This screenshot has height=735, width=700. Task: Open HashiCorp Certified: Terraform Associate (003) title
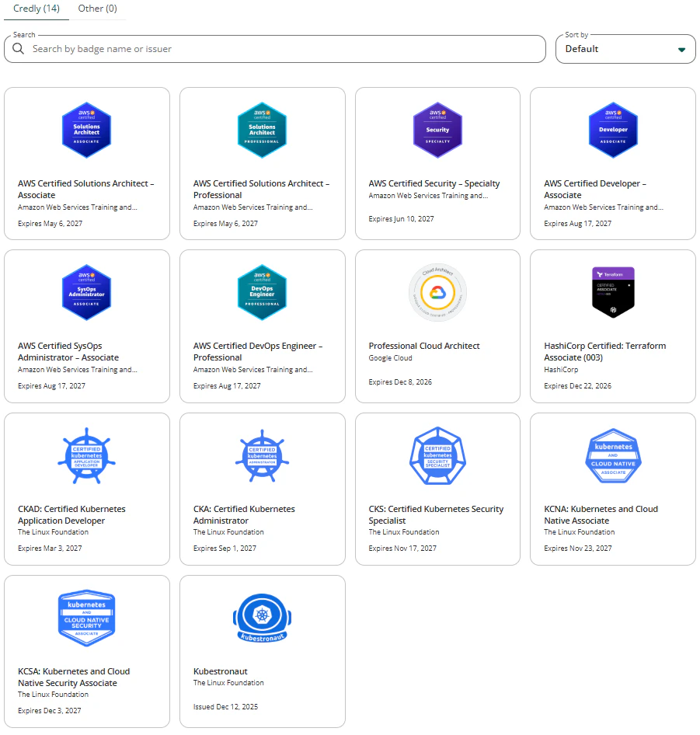[x=604, y=351]
